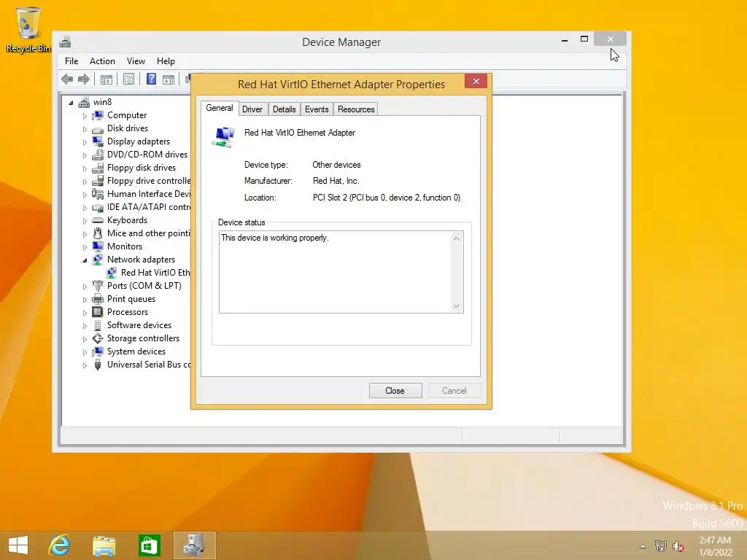Click the Red Hat VirtIO adapter tree icon

tap(112, 273)
